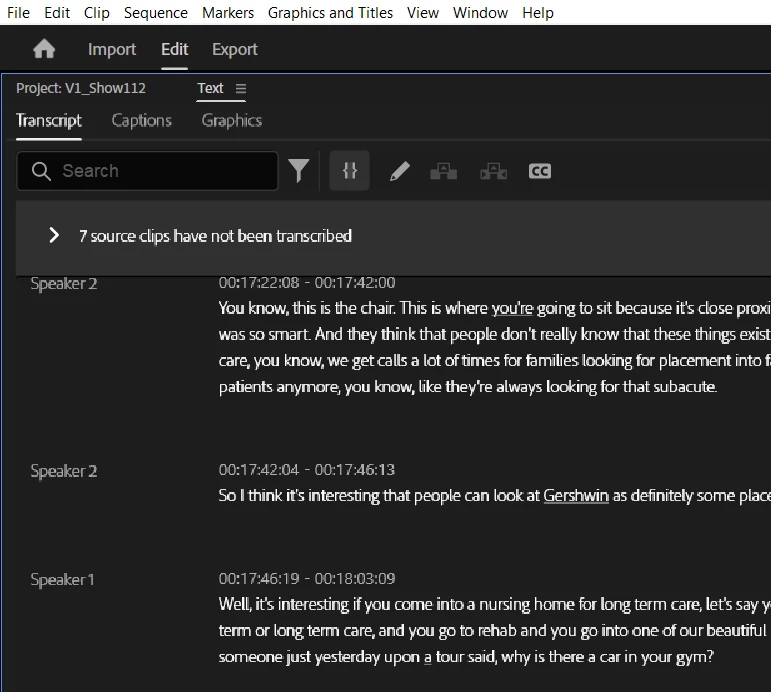Click timecode 00:17:22:08 - 00:17:42:00
Screen dimensions: 771x692
point(307,283)
